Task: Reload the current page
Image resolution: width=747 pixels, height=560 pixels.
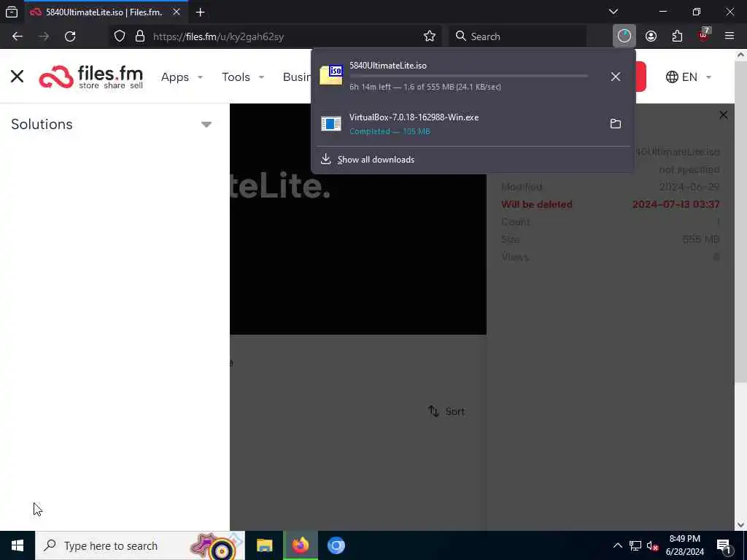Action: coord(70,36)
